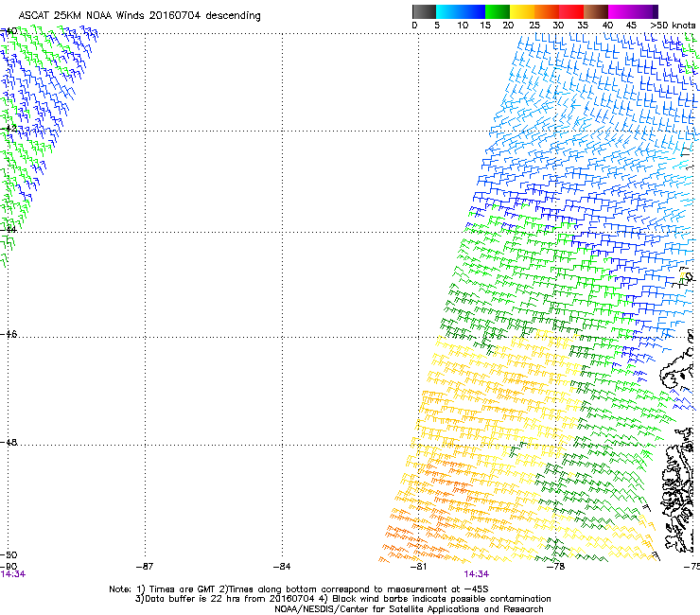Click the '20' label under the color bar
Screen dimensions: 700x615
tap(508, 26)
